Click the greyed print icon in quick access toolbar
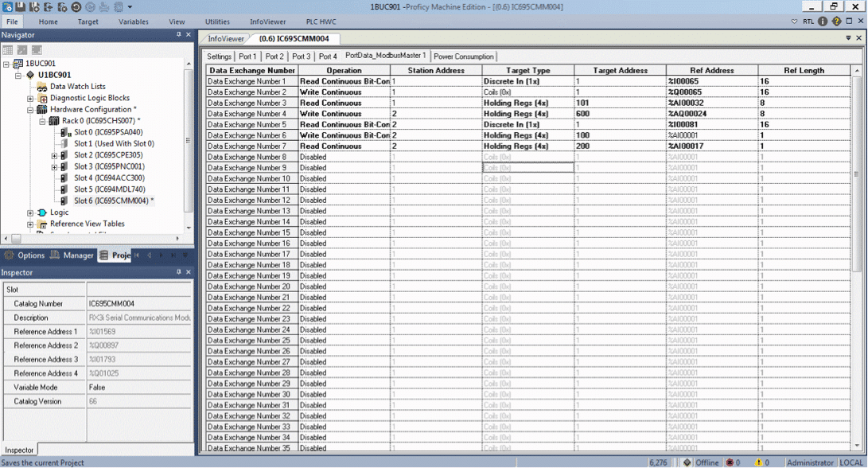This screenshot has height=468, width=868. pyautogui.click(x=104, y=6)
